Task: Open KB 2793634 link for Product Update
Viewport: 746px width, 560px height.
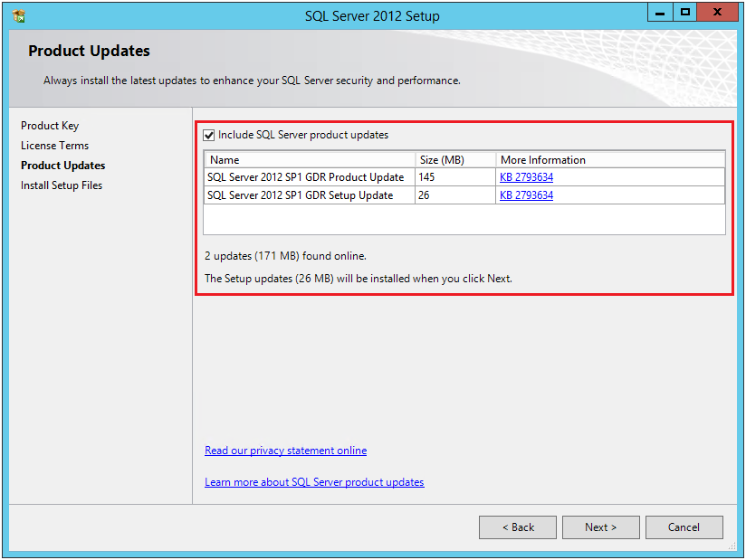Action: click(x=526, y=177)
